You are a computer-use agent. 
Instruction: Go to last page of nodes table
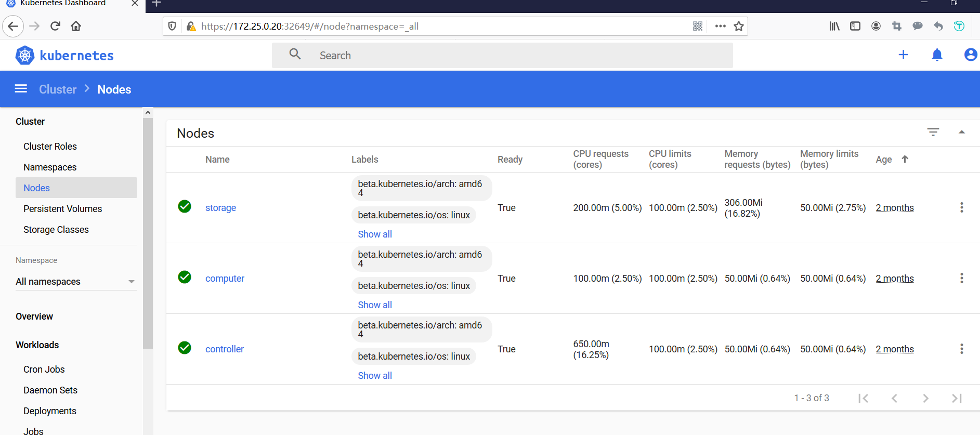coord(957,398)
